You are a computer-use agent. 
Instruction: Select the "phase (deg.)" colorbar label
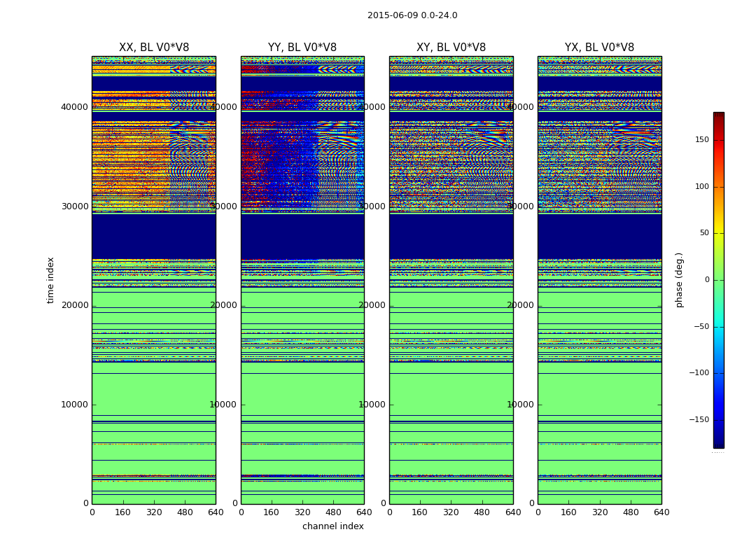[679, 280]
